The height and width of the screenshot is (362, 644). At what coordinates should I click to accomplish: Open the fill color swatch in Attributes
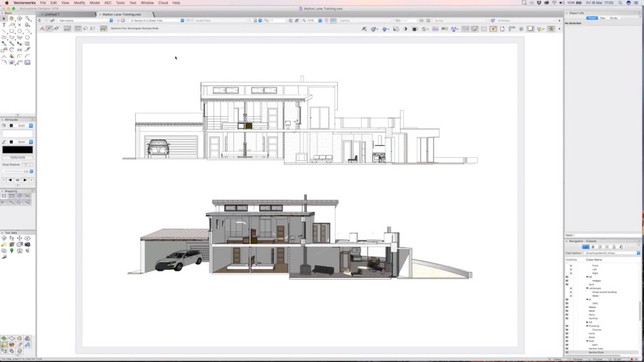[11, 126]
